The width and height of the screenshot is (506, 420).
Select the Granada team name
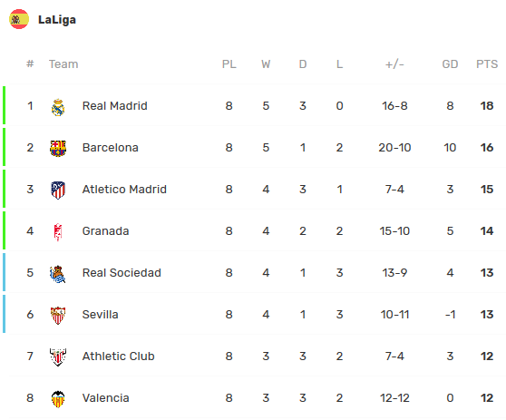point(106,231)
